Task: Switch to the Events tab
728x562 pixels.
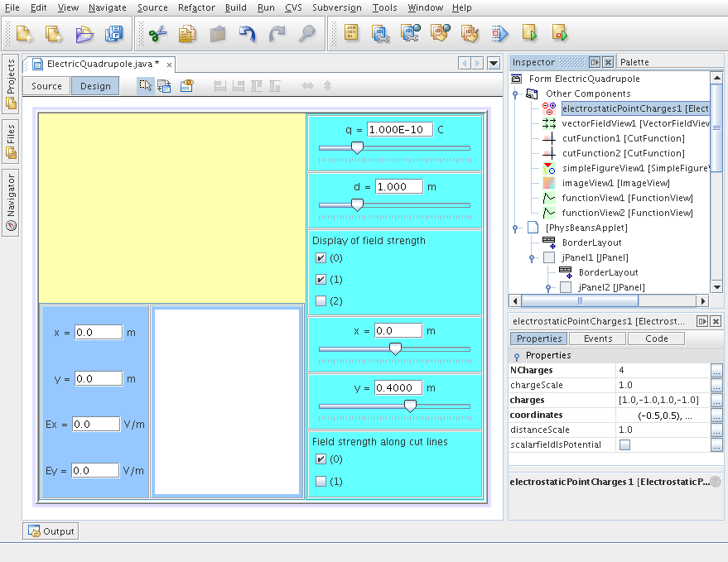Action: pyautogui.click(x=597, y=339)
